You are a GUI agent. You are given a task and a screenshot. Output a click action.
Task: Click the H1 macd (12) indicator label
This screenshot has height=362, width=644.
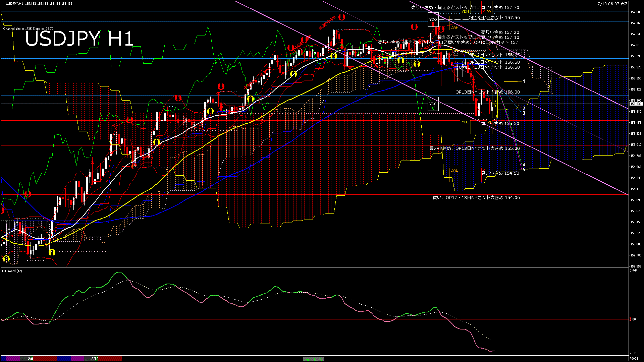[12, 271]
